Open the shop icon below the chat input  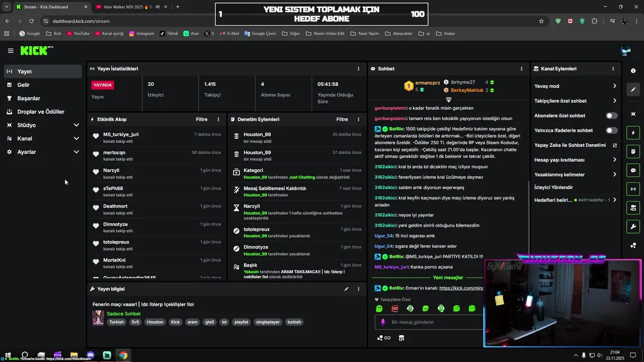(401, 338)
